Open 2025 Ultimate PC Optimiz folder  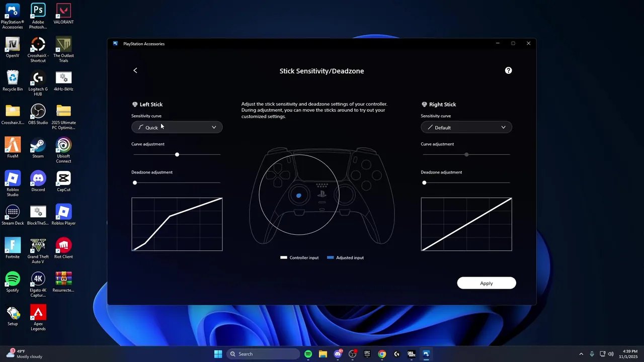click(x=63, y=117)
